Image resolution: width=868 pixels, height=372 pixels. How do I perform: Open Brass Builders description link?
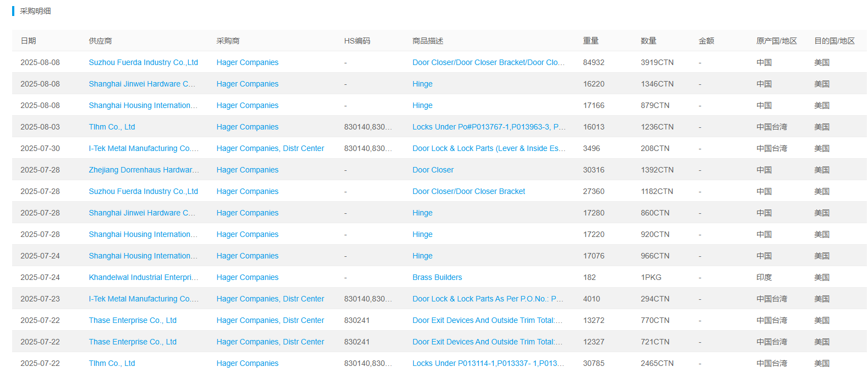point(437,277)
